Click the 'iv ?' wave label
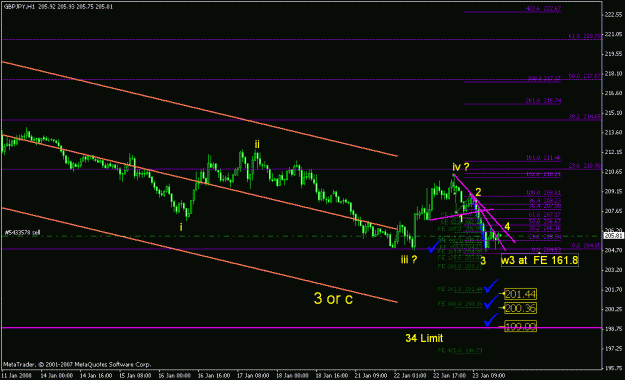This screenshot has height=380, width=625. tap(461, 167)
